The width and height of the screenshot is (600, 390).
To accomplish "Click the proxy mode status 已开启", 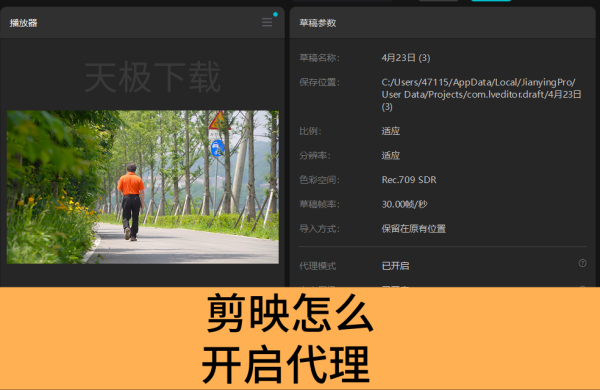I will 395,266.
